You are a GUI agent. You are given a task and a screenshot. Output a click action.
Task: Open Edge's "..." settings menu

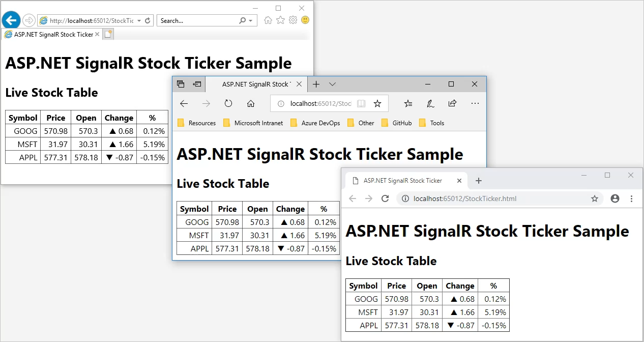tap(475, 103)
